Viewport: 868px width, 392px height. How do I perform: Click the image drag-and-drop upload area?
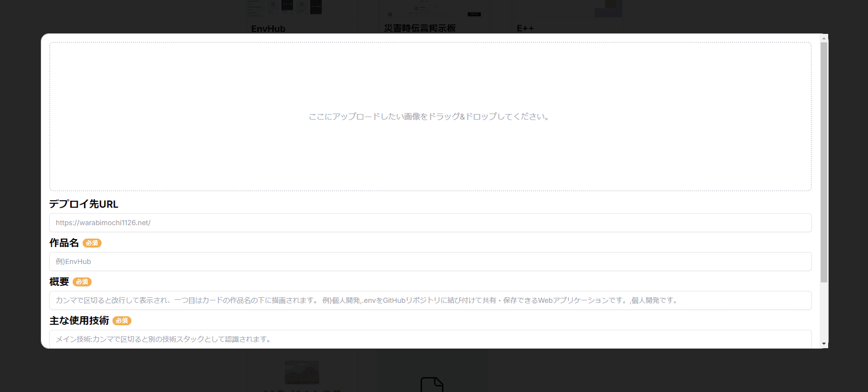click(x=431, y=117)
